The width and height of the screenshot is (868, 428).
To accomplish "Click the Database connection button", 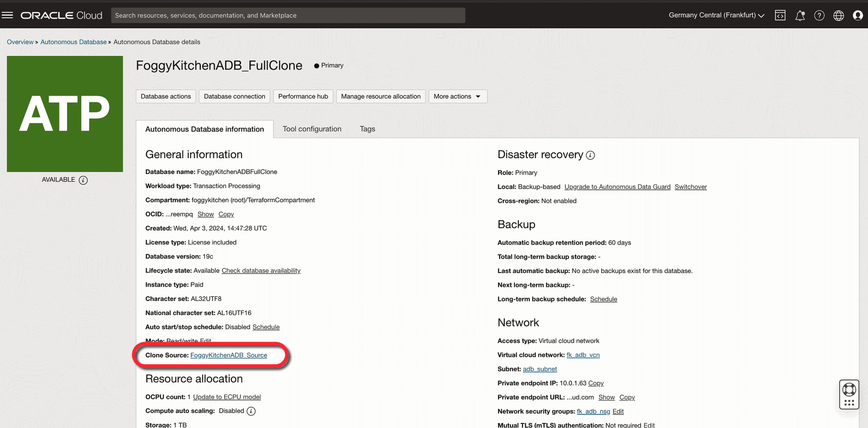I will 234,96.
